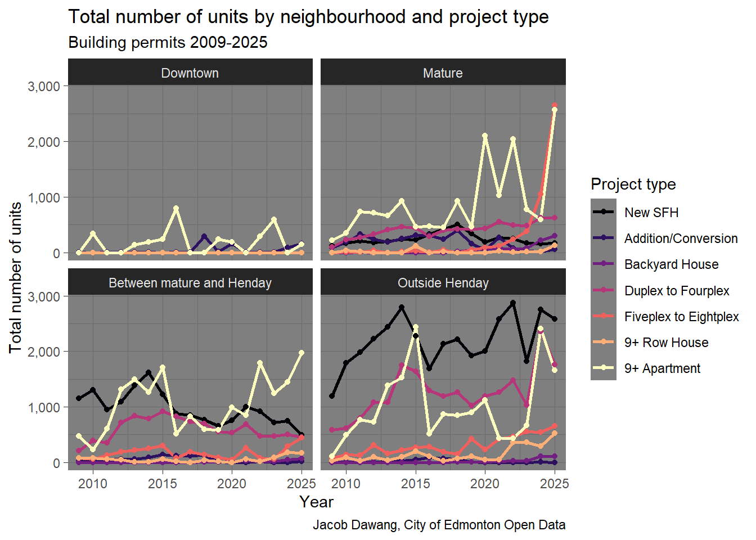Click the chart's main title text
The height and width of the screenshot is (540, 756).
(x=308, y=17)
